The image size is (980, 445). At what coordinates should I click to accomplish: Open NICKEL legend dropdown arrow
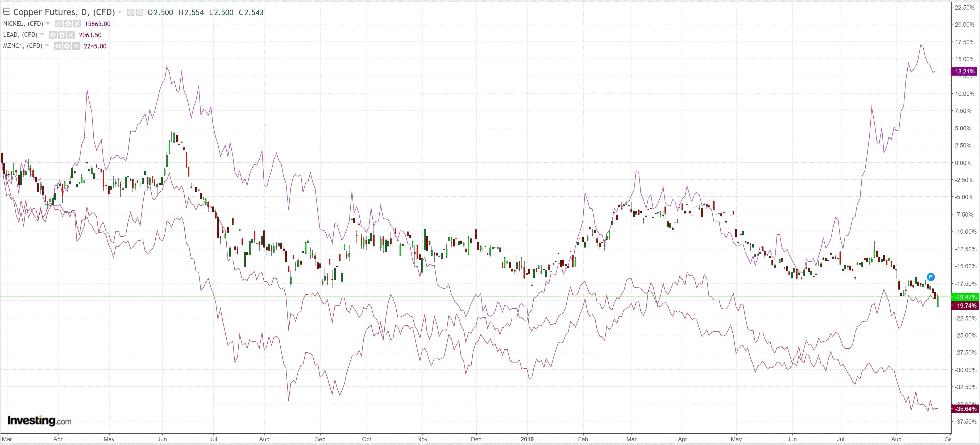click(48, 24)
